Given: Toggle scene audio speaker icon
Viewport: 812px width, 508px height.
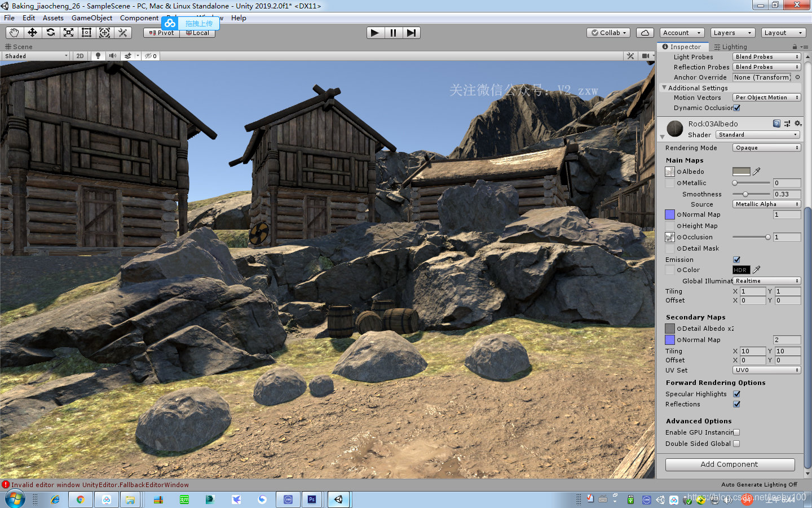Looking at the screenshot, I should click(x=113, y=56).
